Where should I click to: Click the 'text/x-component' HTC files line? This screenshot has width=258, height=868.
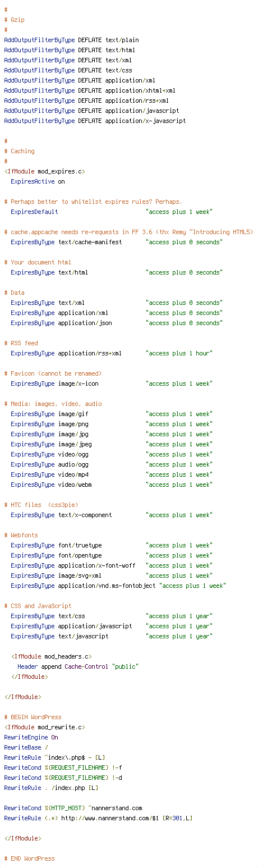tap(112, 515)
